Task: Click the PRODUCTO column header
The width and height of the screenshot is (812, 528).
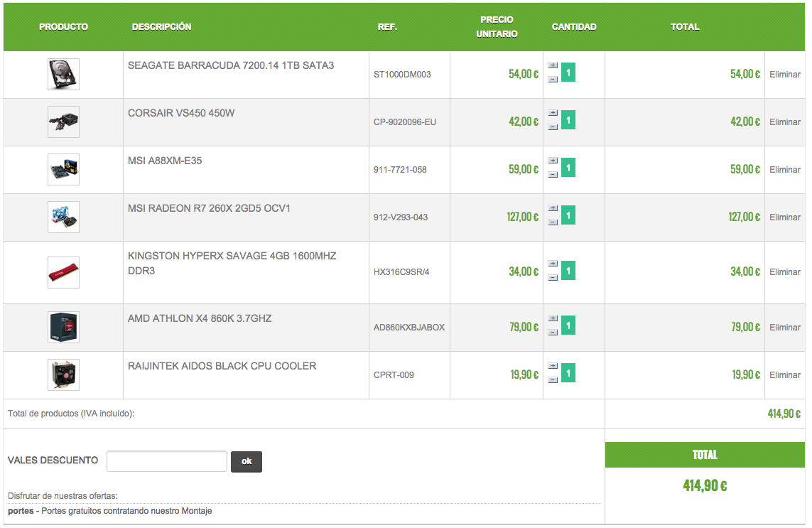Action: click(63, 26)
